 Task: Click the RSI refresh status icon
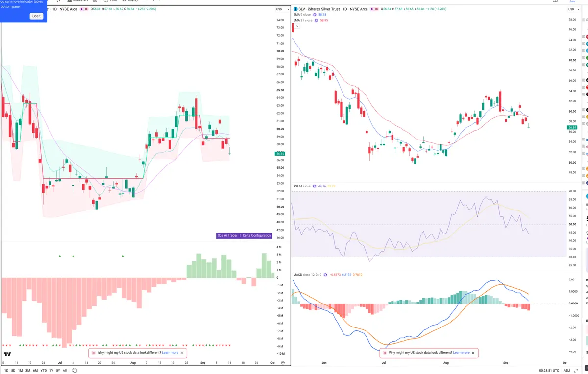click(x=315, y=186)
